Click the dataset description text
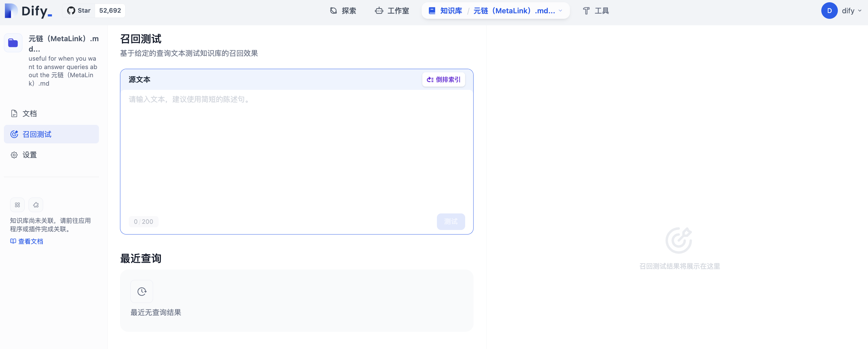868x349 pixels. coord(63,71)
